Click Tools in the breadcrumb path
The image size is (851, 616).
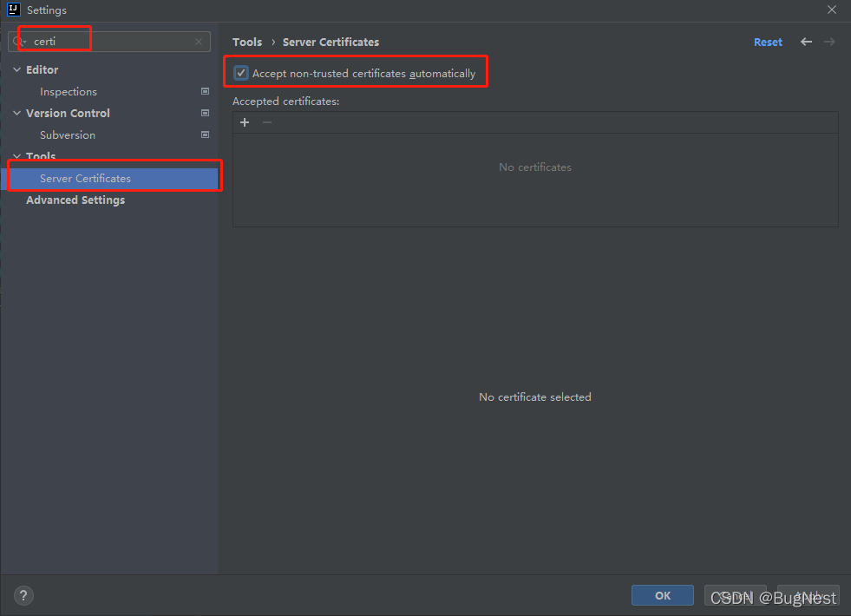pos(247,42)
